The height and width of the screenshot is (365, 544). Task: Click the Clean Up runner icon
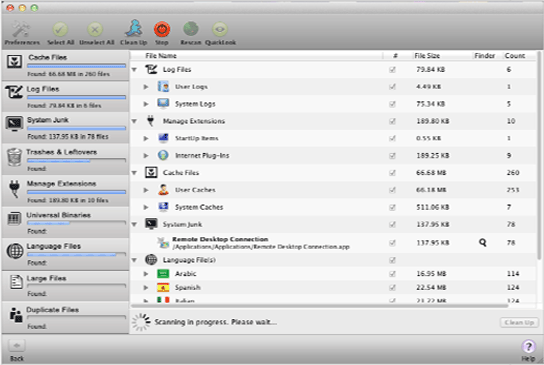tap(134, 28)
